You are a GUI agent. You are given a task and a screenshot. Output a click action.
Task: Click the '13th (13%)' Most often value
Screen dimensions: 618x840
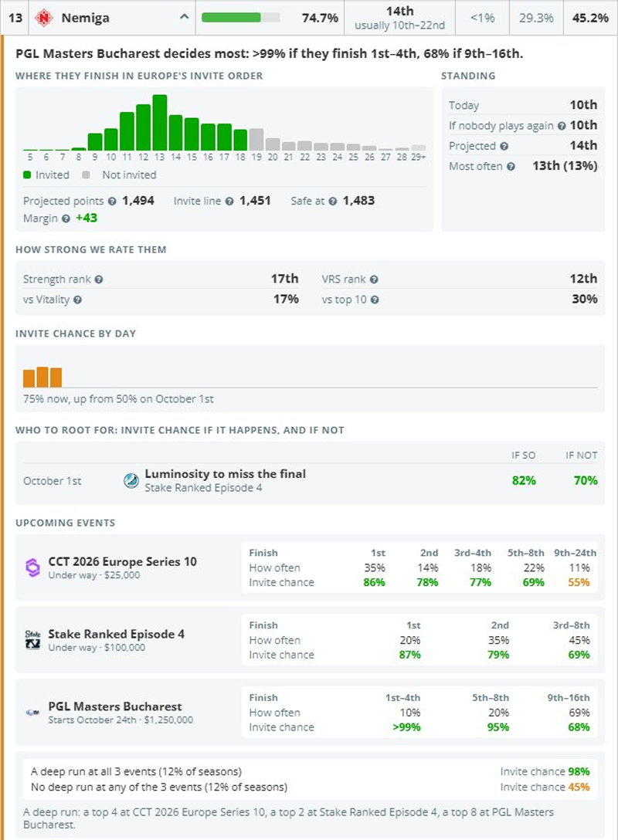click(565, 166)
